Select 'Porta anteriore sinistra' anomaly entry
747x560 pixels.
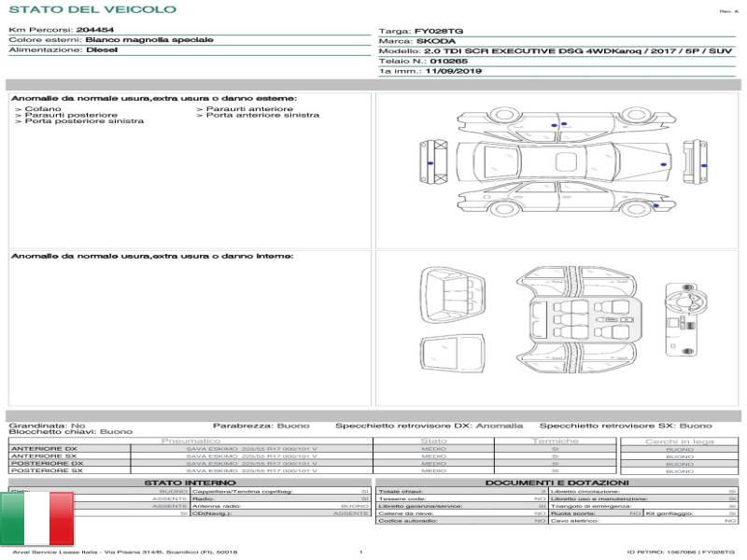pyautogui.click(x=258, y=116)
